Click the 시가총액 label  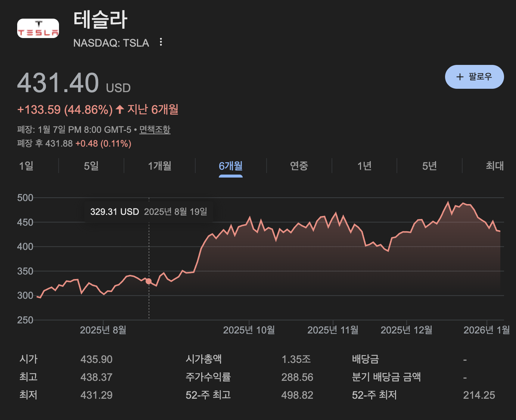204,359
